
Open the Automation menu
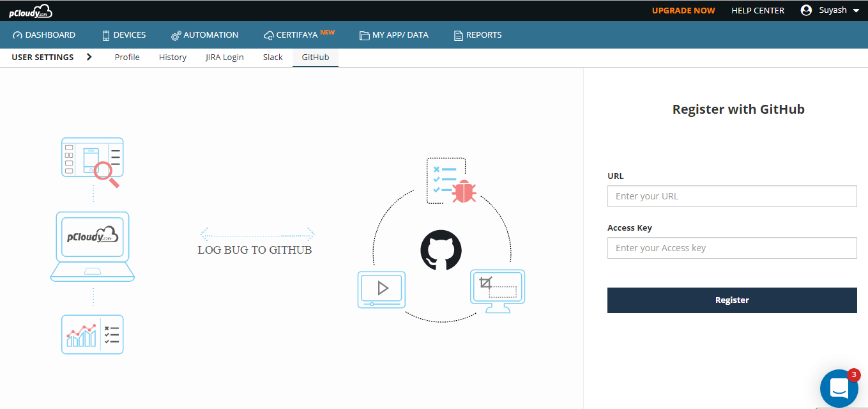coord(204,35)
